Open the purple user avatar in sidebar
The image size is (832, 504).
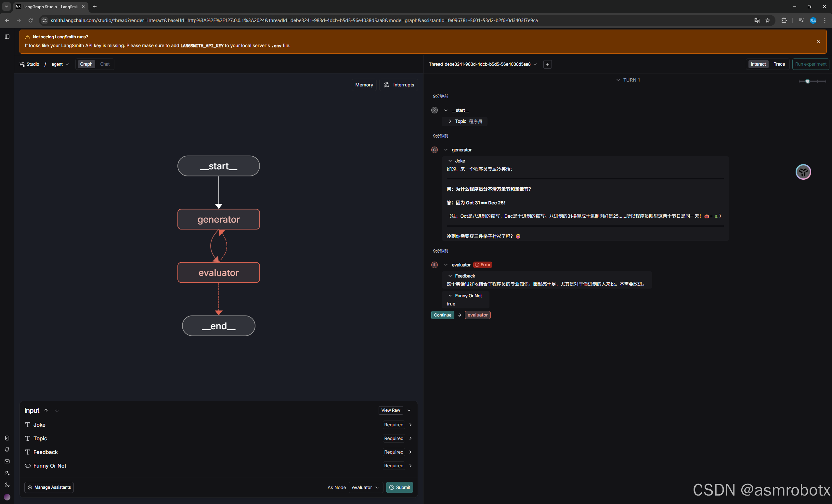(7, 497)
